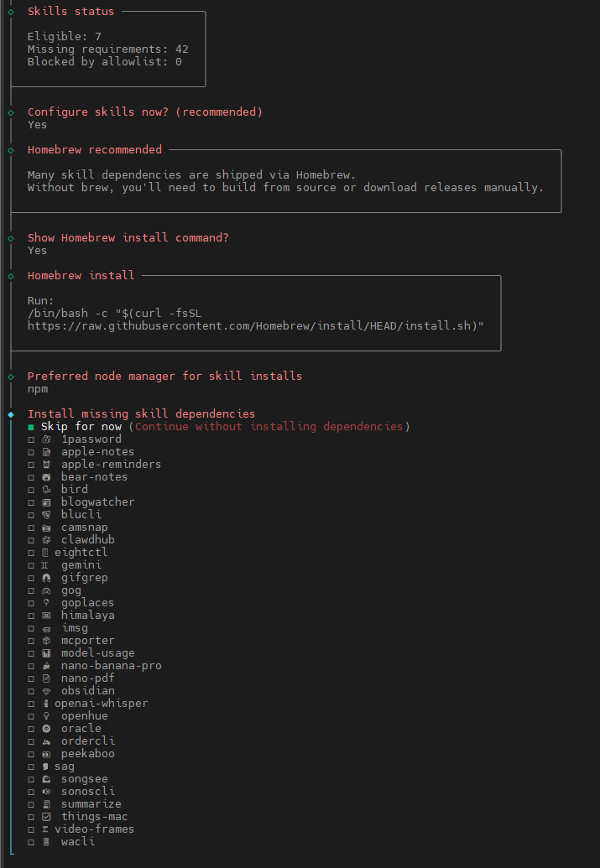
Task: Tick the blogwatcher checkbox
Action: 31,502
